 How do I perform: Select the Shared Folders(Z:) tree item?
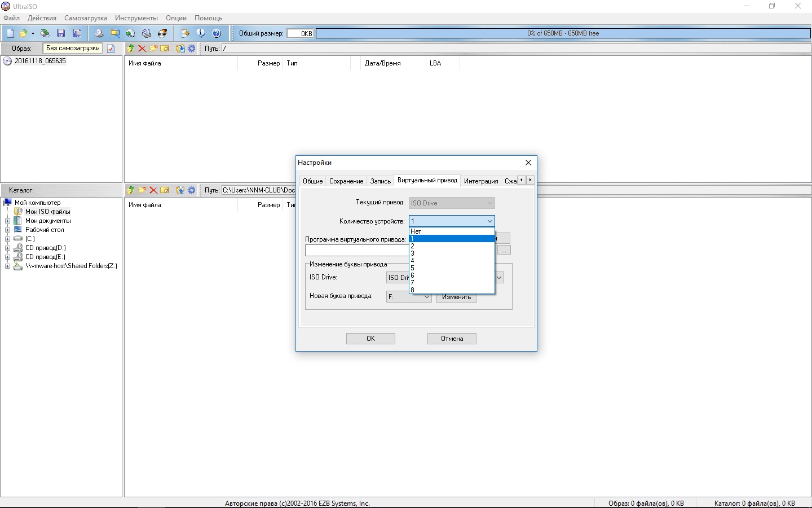(71, 266)
